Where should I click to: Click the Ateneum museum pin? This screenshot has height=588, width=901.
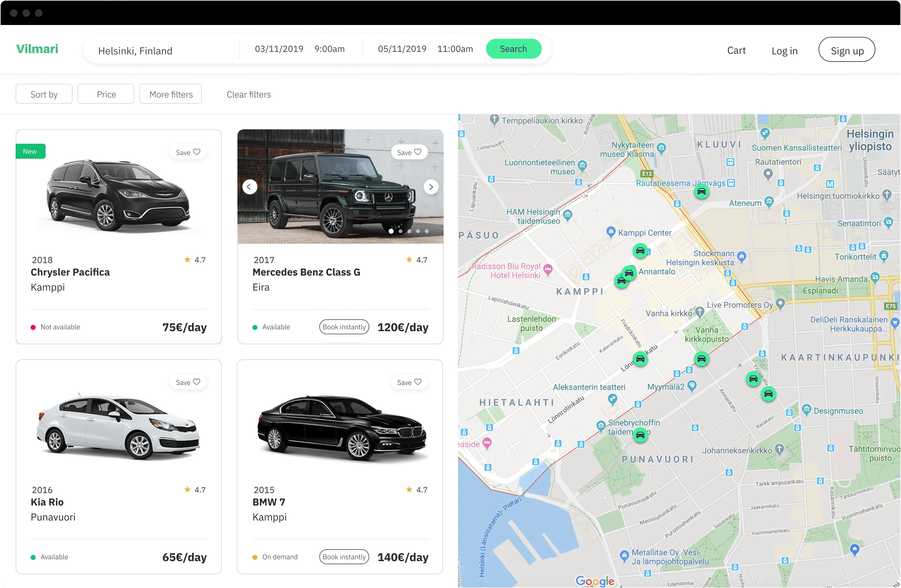(769, 202)
